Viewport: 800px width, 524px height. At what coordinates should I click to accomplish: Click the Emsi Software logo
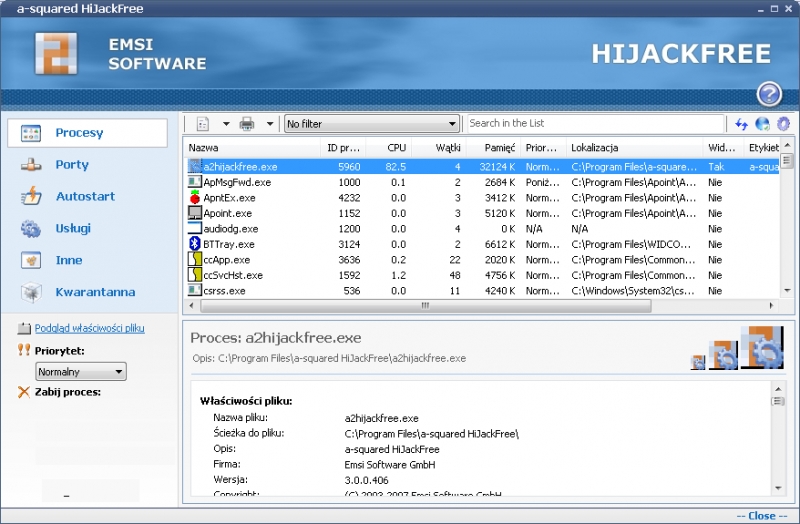pos(57,54)
